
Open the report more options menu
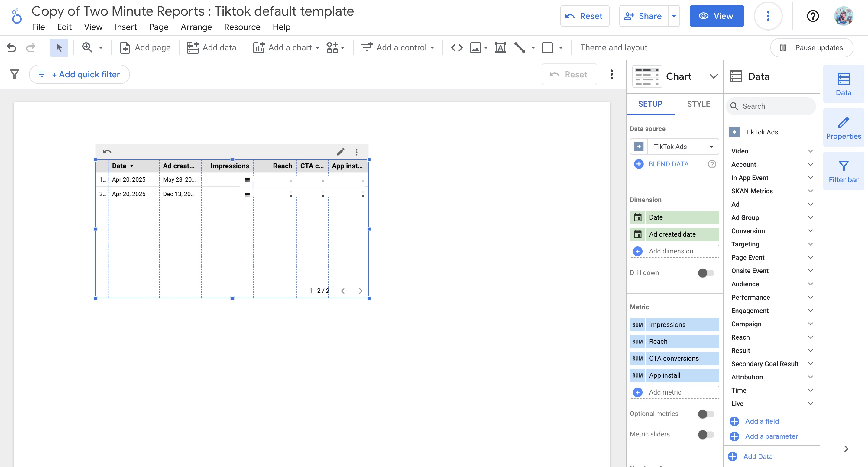pos(768,16)
